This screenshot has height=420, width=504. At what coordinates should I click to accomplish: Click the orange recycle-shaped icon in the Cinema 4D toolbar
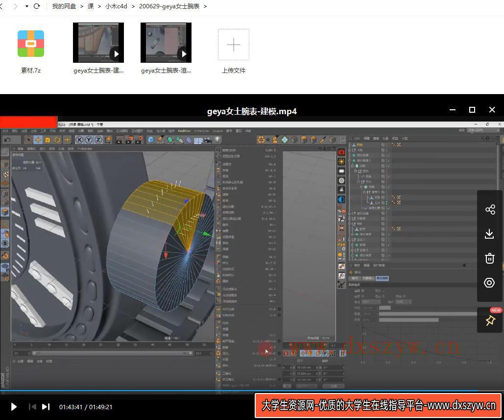tap(262, 140)
